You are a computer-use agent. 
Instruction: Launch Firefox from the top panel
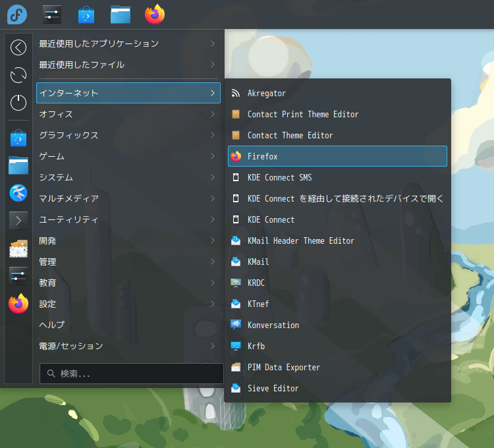[x=155, y=14]
